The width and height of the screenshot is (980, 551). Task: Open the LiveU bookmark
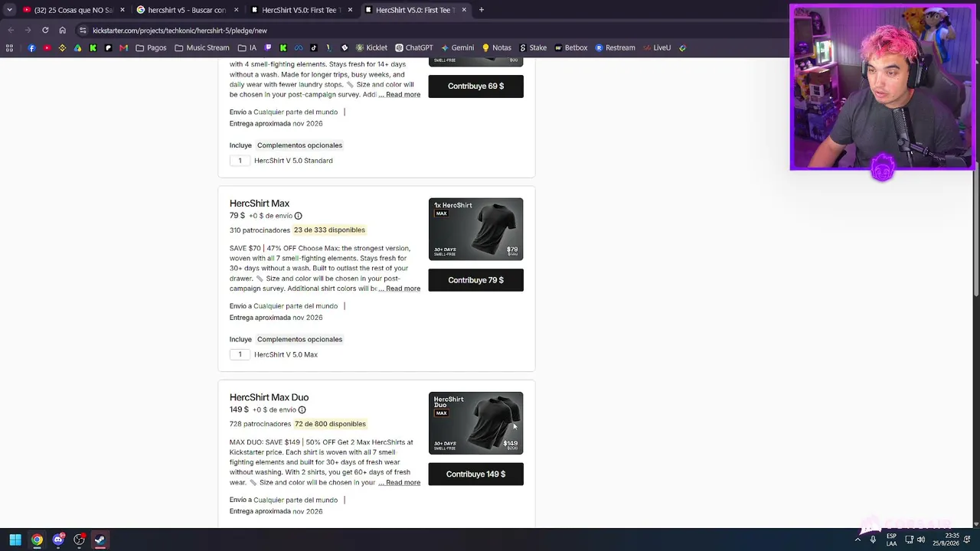pos(657,47)
